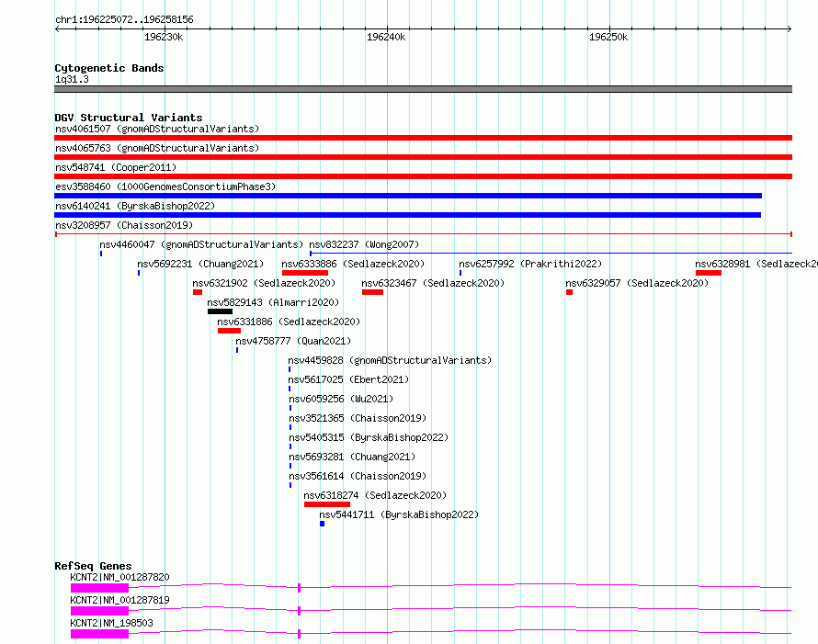Select nsv6257992 (Prakrithi2022) label
This screenshot has height=644, width=818.
(x=530, y=264)
